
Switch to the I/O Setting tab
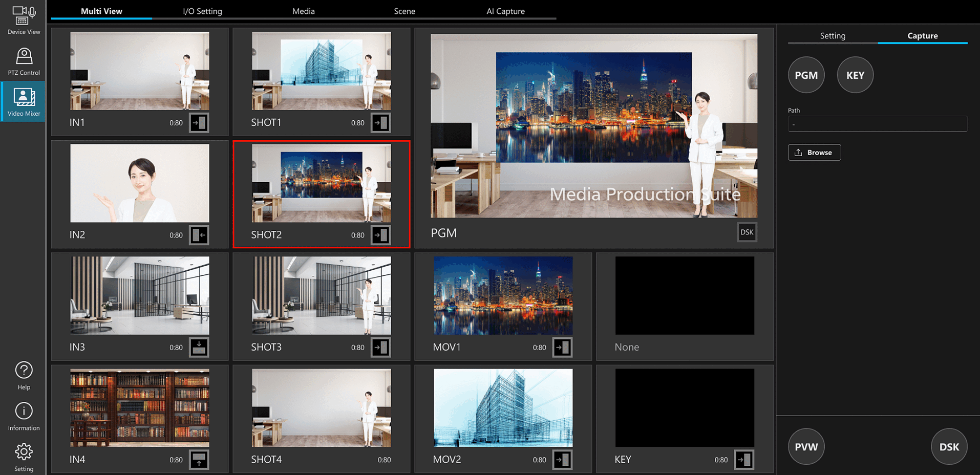(202, 11)
